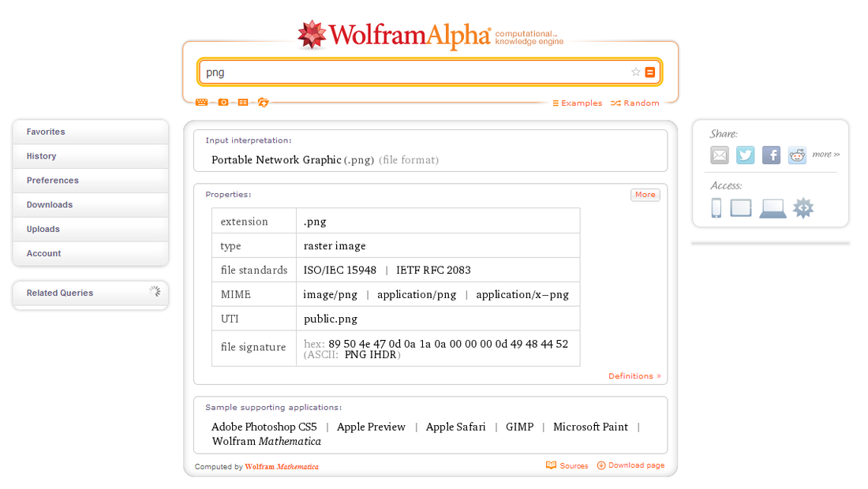
Task: Select the '.png' extension value
Action: [x=315, y=222]
